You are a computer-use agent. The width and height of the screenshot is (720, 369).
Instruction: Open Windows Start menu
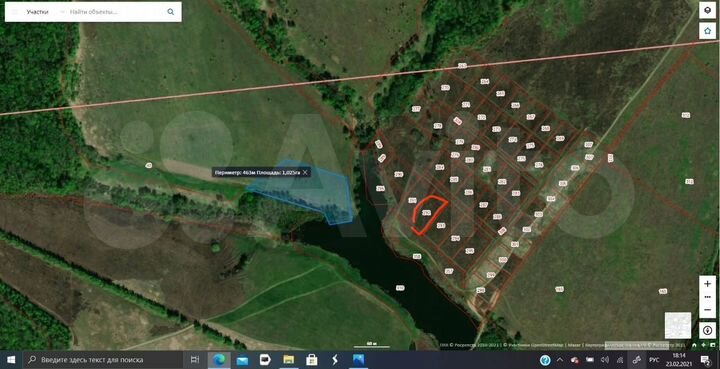pyautogui.click(x=11, y=360)
